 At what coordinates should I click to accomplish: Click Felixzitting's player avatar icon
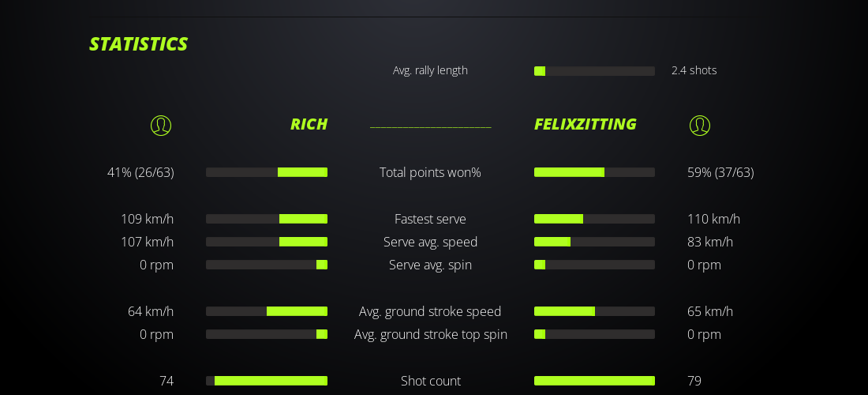coord(700,125)
